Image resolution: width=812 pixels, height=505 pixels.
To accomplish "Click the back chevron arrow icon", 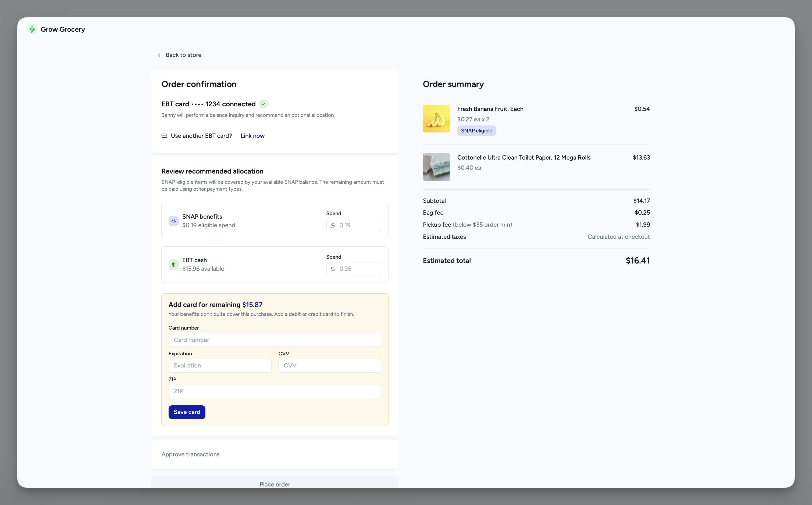I will coord(159,55).
